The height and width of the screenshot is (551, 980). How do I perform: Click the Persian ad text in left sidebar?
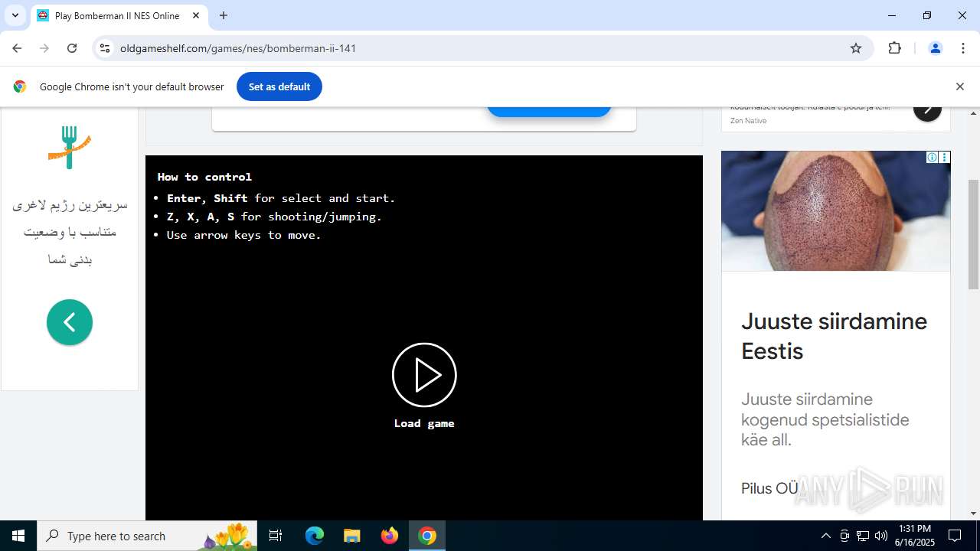[70, 232]
